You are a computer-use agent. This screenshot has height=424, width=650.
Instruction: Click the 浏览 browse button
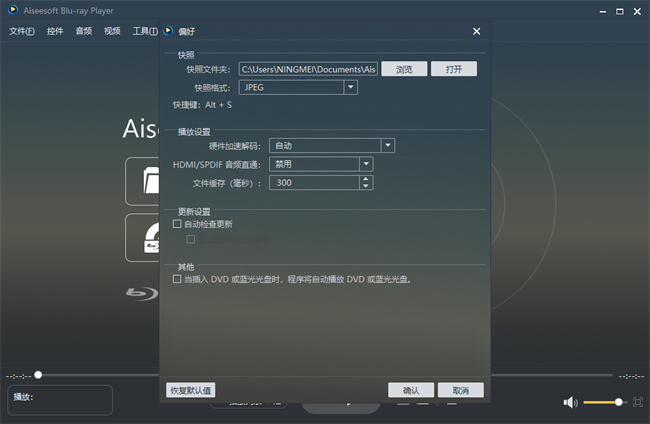tap(404, 69)
